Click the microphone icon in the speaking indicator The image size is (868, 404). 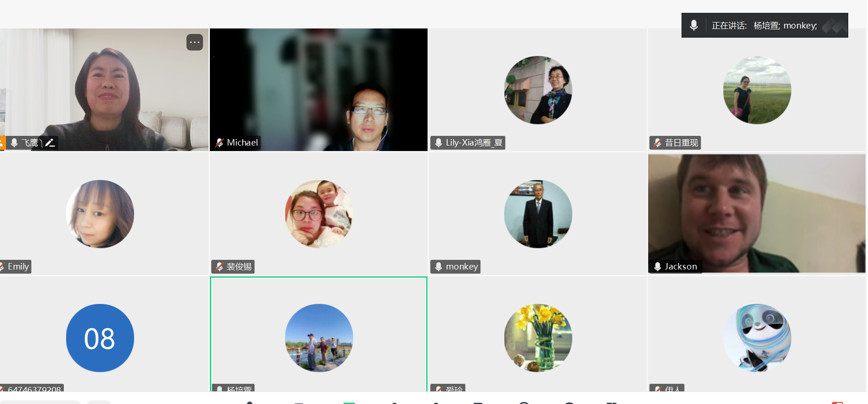point(694,25)
